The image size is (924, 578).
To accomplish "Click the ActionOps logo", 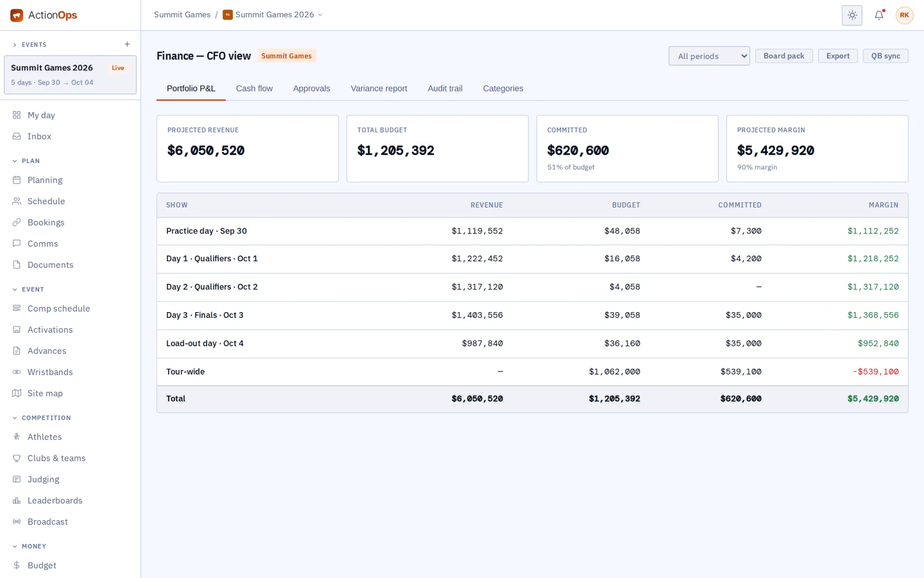I will pyautogui.click(x=44, y=15).
